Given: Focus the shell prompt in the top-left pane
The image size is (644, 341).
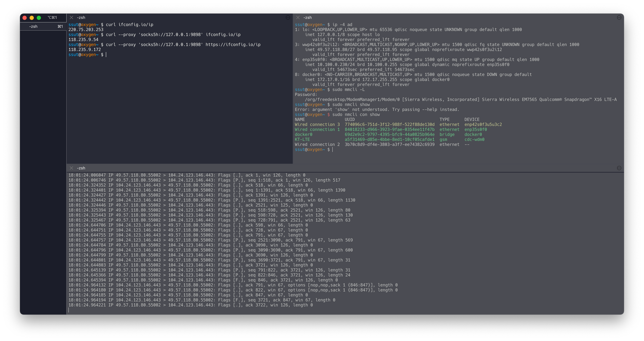Looking at the screenshot, I should pos(106,54).
